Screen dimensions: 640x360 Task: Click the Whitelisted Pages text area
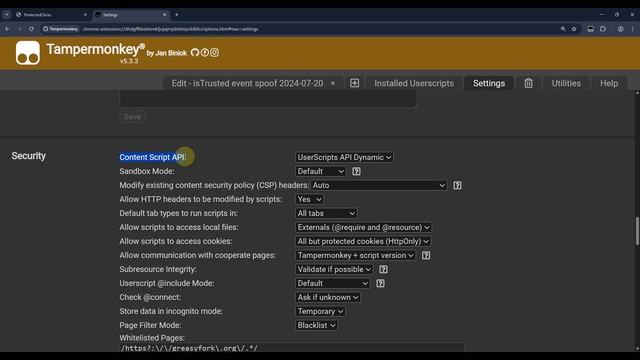point(291,348)
